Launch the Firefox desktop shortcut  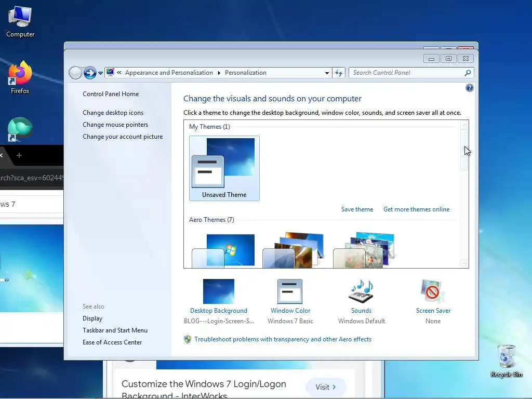20,77
